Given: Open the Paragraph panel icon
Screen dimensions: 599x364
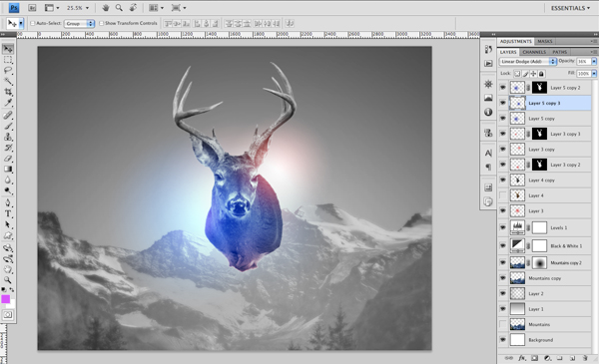Looking at the screenshot, I should click(x=488, y=167).
